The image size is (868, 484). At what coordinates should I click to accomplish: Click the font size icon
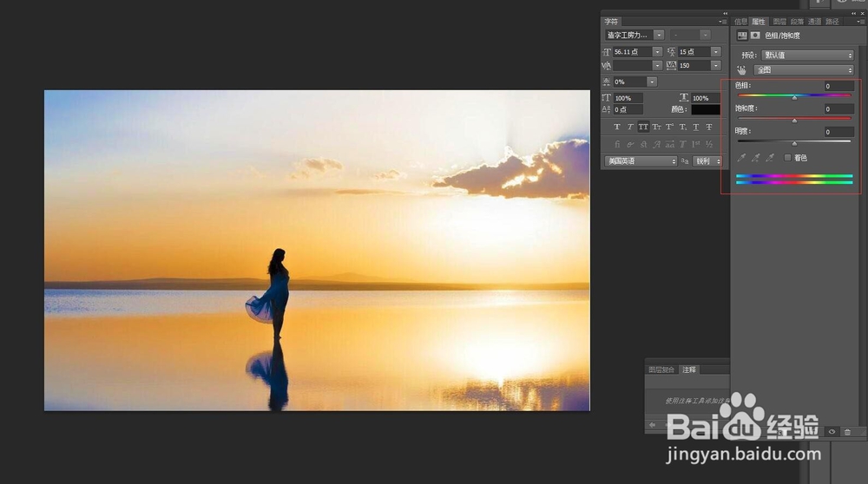coord(607,52)
